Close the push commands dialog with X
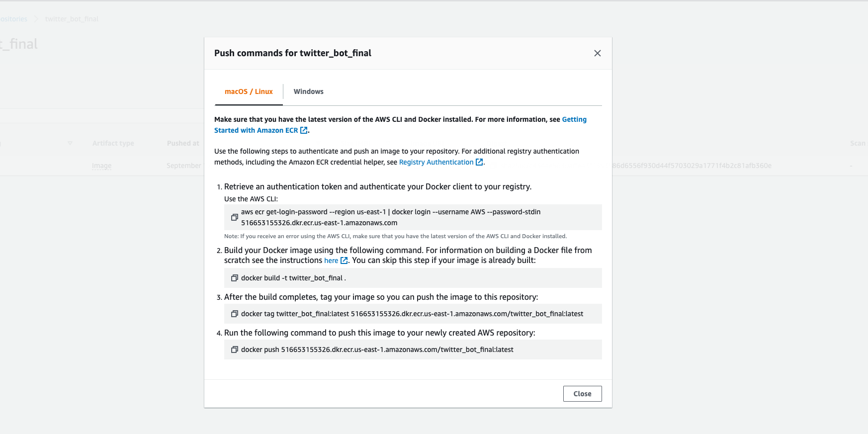 click(x=598, y=53)
